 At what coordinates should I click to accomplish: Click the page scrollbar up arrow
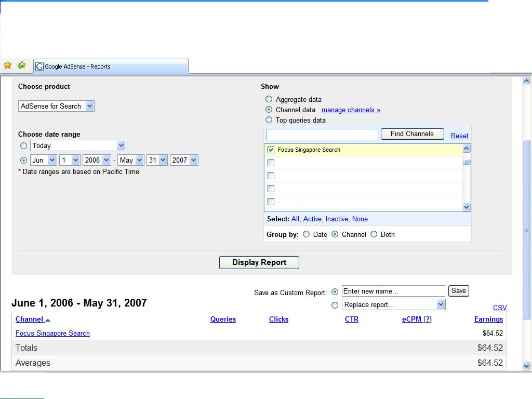527,81
